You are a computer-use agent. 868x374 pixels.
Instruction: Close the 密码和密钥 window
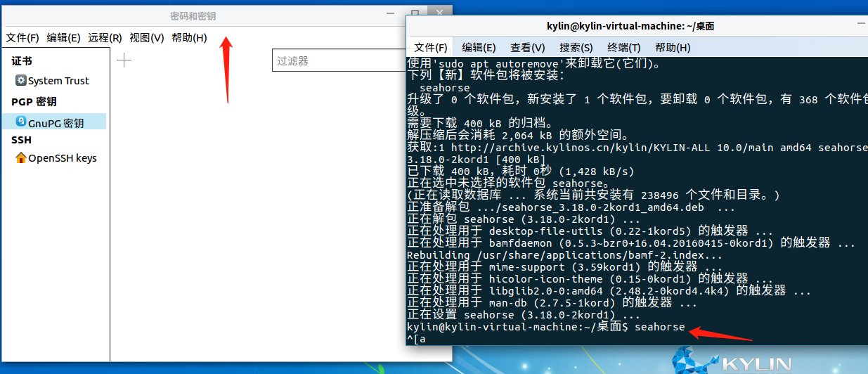tap(440, 13)
